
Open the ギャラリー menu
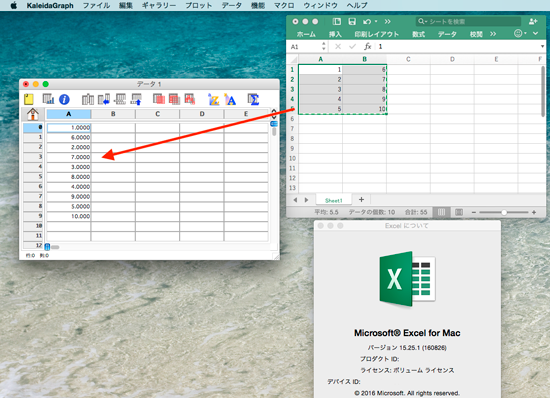(x=159, y=5)
